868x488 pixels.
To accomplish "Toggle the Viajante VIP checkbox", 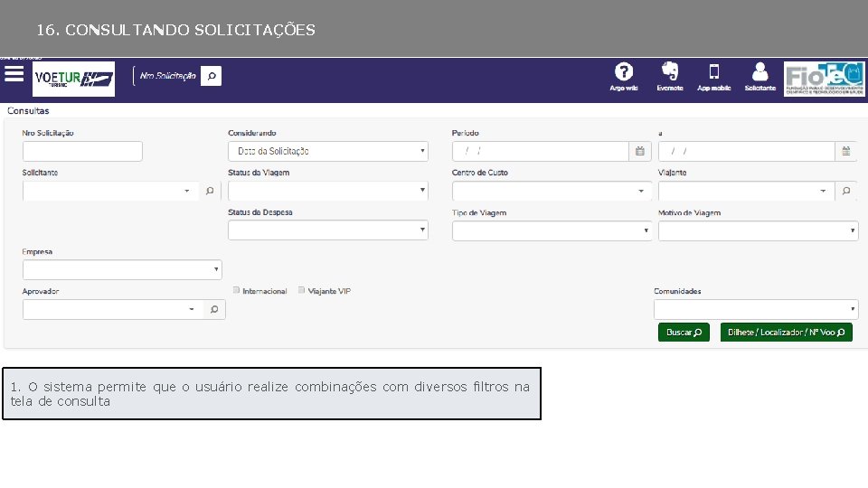I will tap(302, 290).
